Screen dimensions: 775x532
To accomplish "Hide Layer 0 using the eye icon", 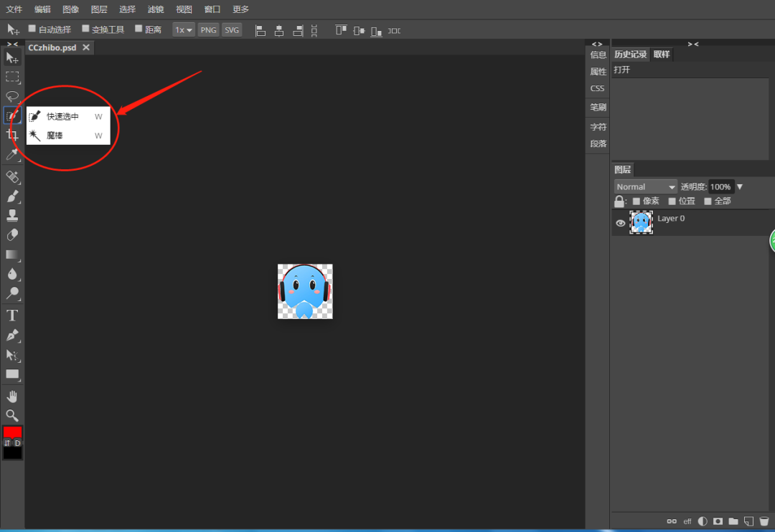I will point(621,223).
